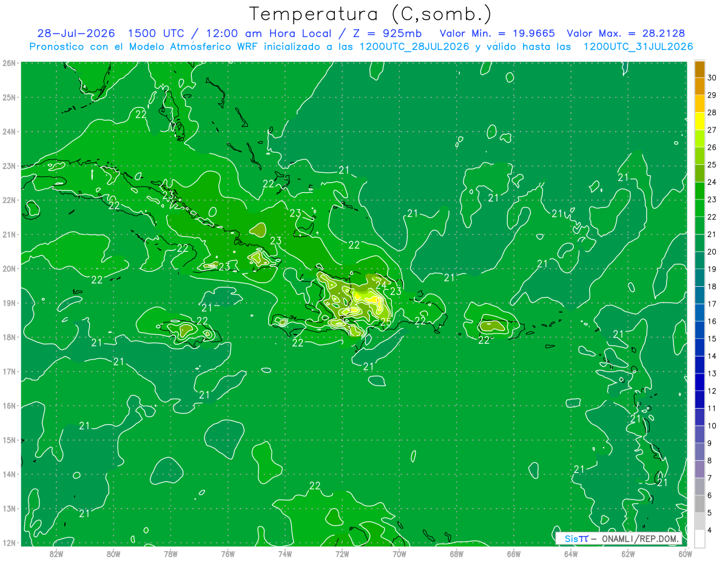
Task: Click the '13N' latitude axis label
Action: 9,508
